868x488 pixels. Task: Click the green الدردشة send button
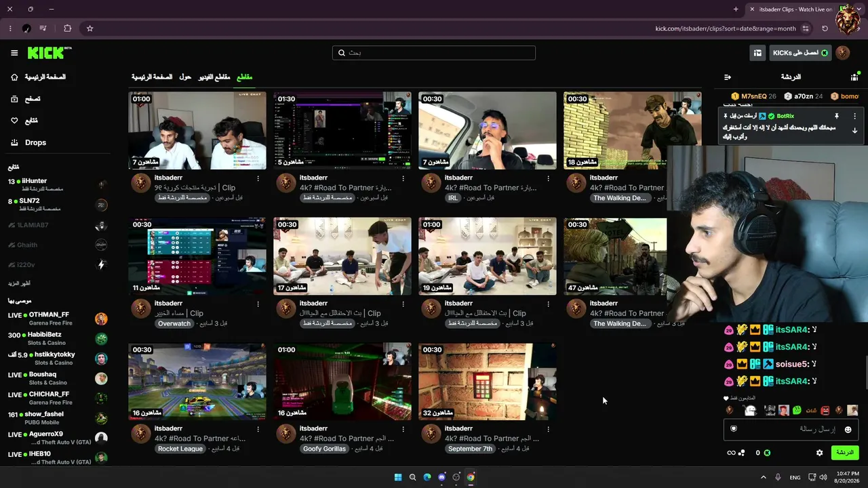pyautogui.click(x=845, y=453)
